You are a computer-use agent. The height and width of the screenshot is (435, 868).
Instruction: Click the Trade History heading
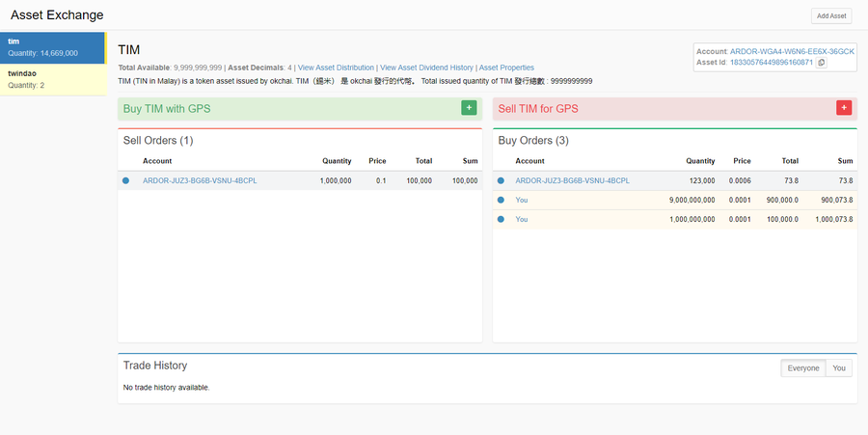click(155, 366)
